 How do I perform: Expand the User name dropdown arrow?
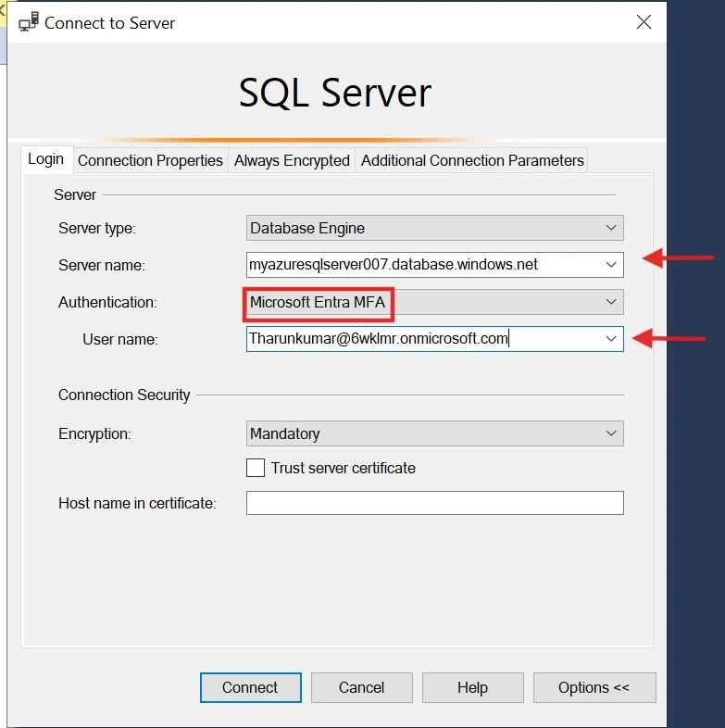(611, 339)
